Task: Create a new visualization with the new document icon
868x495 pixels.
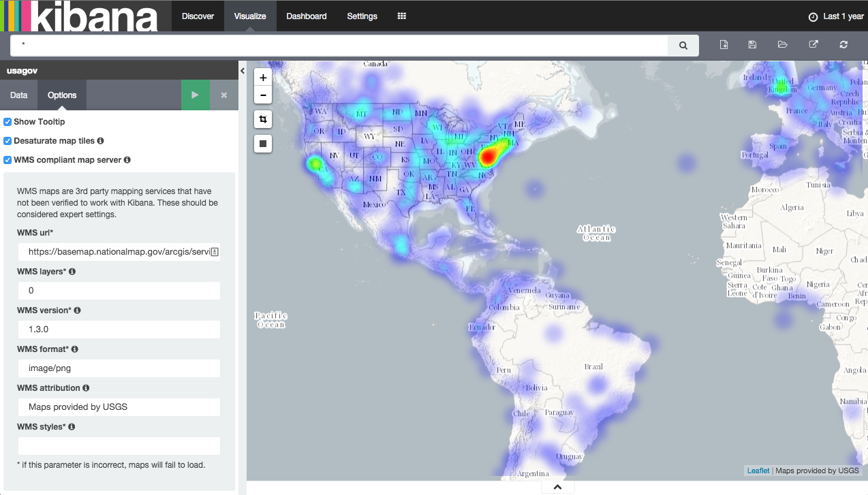Action: pyautogui.click(x=723, y=44)
